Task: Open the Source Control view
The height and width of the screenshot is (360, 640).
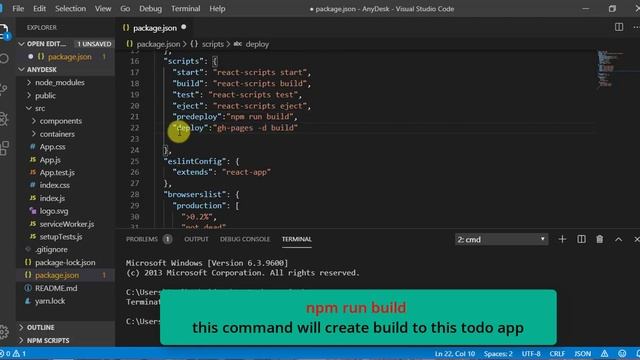Action: (x=4, y=89)
